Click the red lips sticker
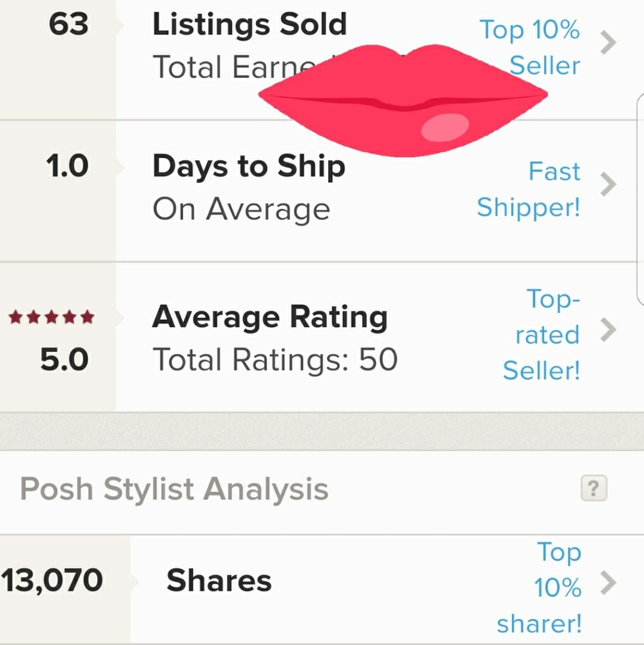This screenshot has width=644, height=645. pyautogui.click(x=403, y=100)
